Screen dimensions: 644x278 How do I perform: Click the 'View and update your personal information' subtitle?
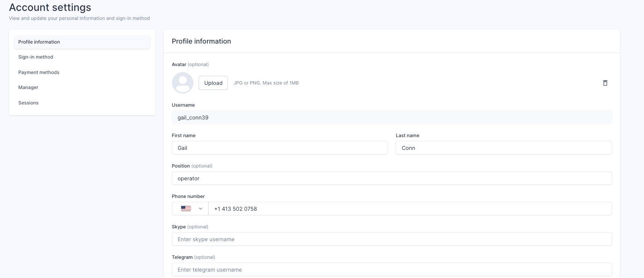coord(79,18)
